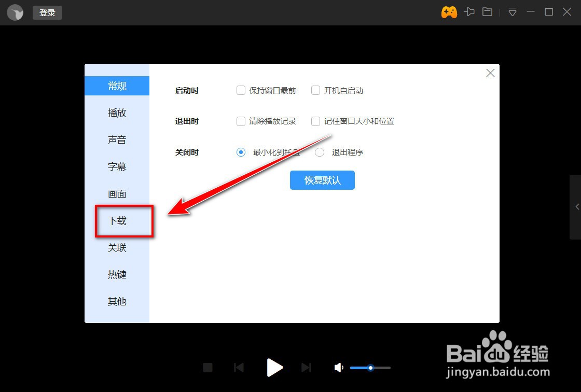Screen dimensions: 581x392
Task: Start playback with the Play button
Action: (274, 368)
